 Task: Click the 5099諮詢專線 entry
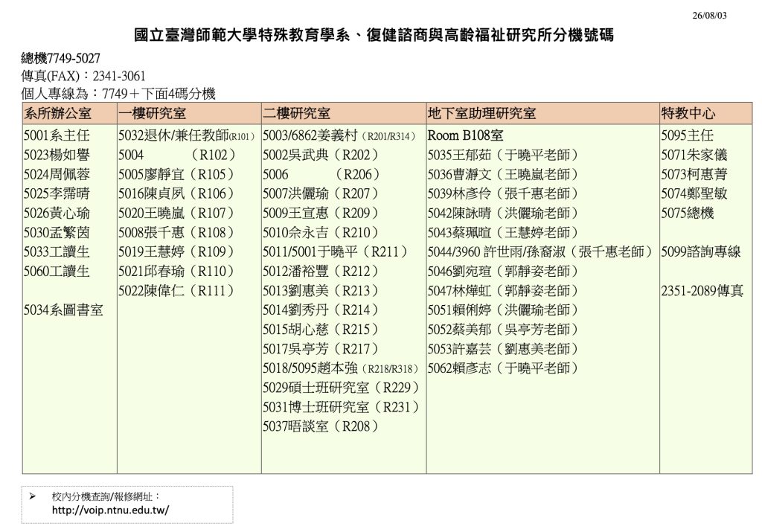701,252
